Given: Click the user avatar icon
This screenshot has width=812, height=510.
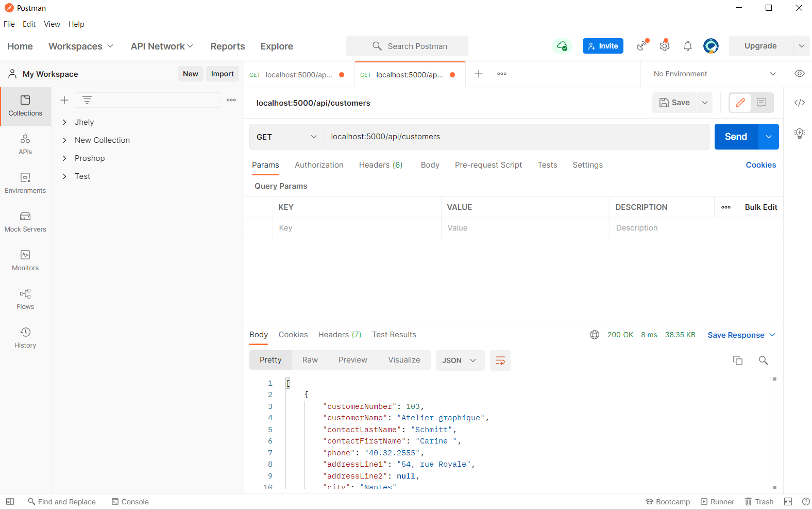Looking at the screenshot, I should 711,46.
